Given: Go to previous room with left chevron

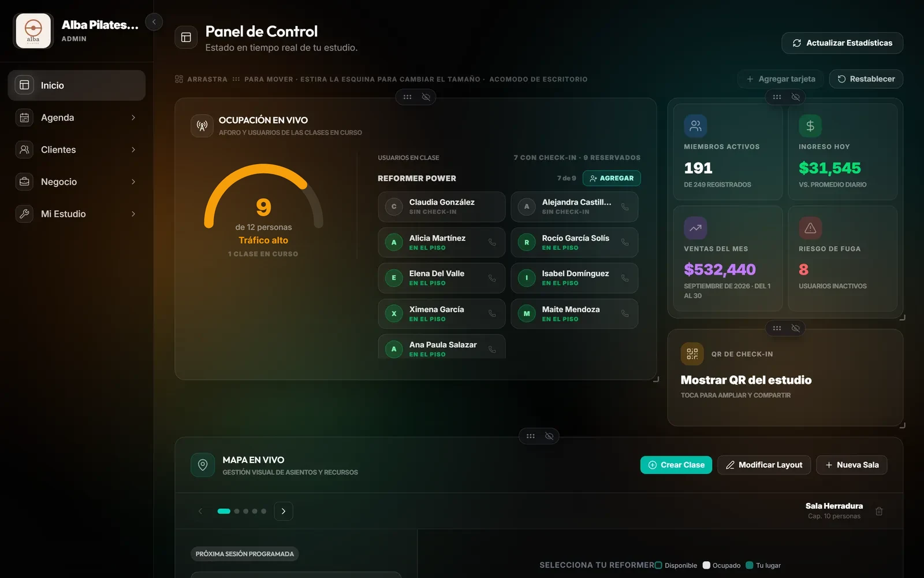Looking at the screenshot, I should (200, 511).
